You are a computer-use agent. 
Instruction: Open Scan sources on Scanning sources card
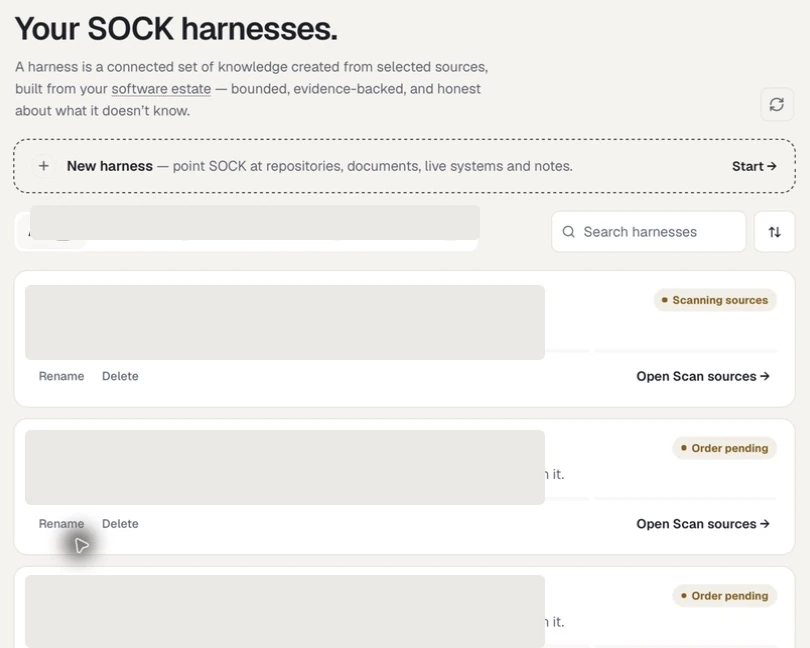pyautogui.click(x=703, y=376)
